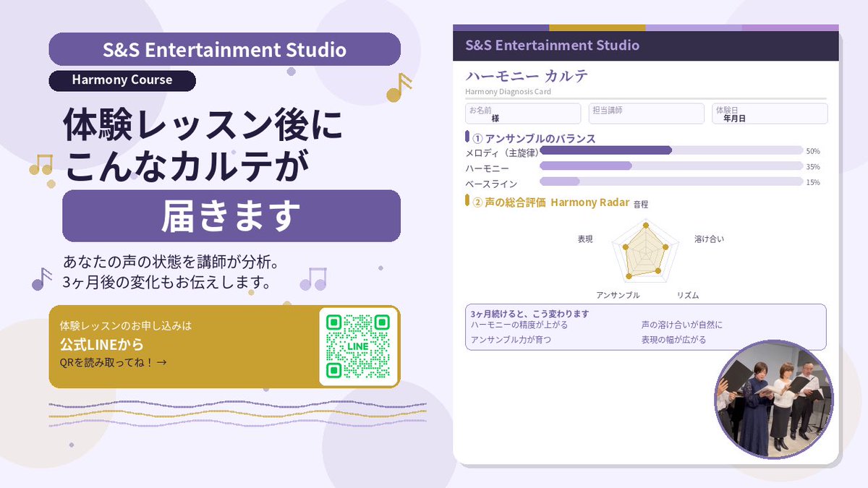Click the heading ハーモニー カルテ

(527, 77)
